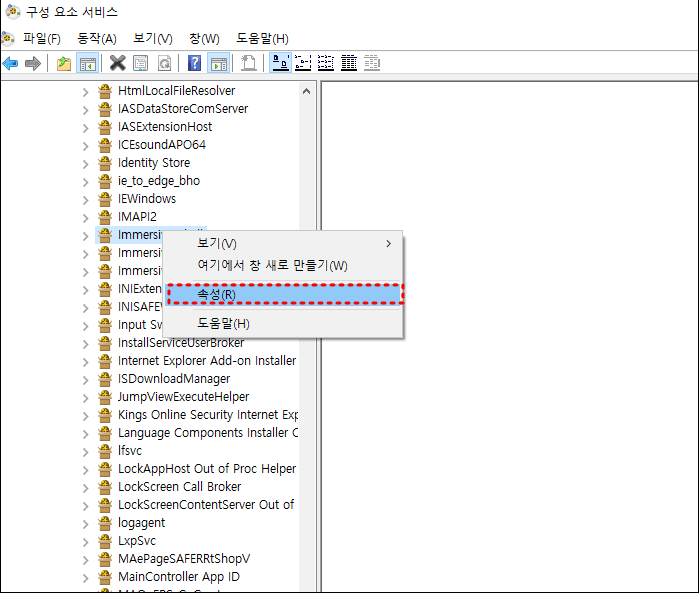Click the Forward arrow toolbar icon
Screen dimensions: 699x593
pyautogui.click(x=33, y=63)
